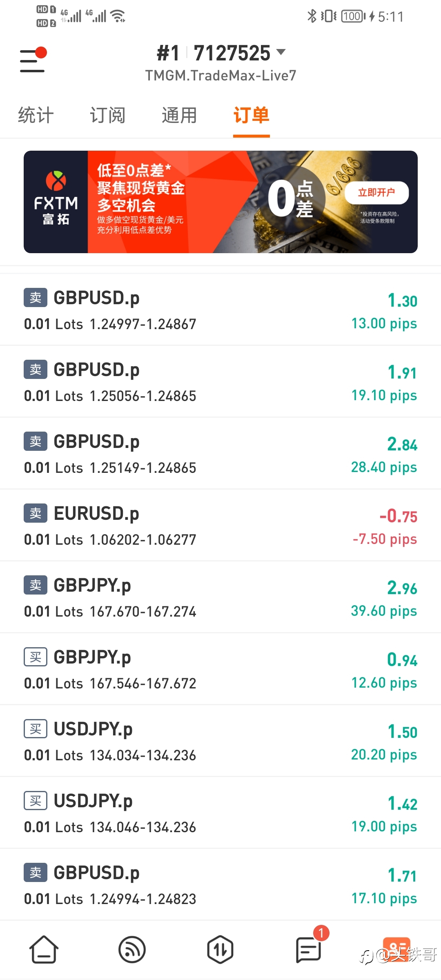Tap the buy badge on first USDJPY.p order
This screenshot has height=980, width=441.
click(36, 729)
